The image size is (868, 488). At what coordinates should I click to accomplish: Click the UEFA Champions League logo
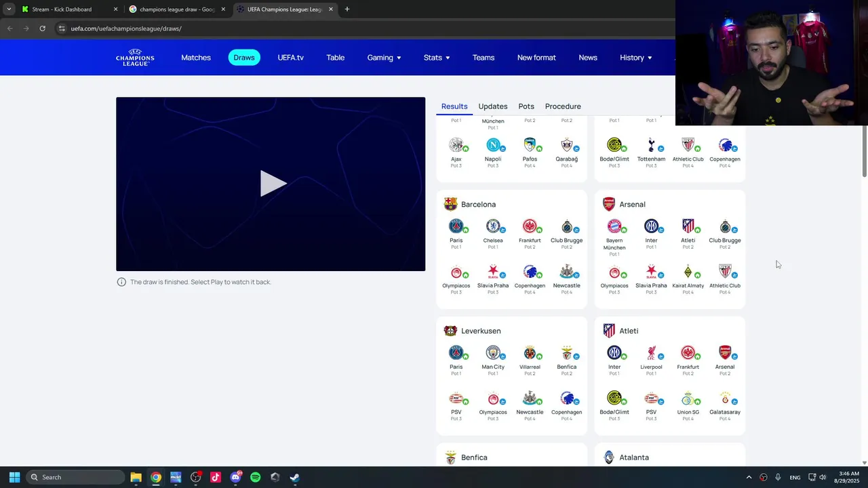pos(135,57)
